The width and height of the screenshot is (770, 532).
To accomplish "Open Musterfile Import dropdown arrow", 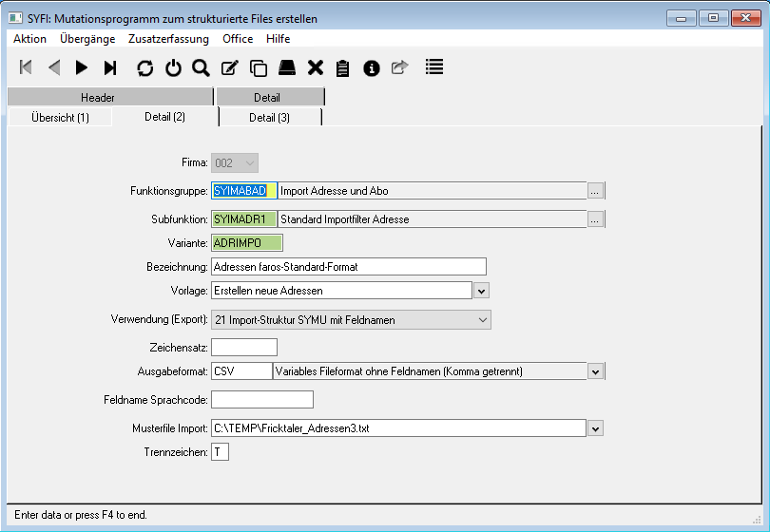I will click(x=596, y=428).
